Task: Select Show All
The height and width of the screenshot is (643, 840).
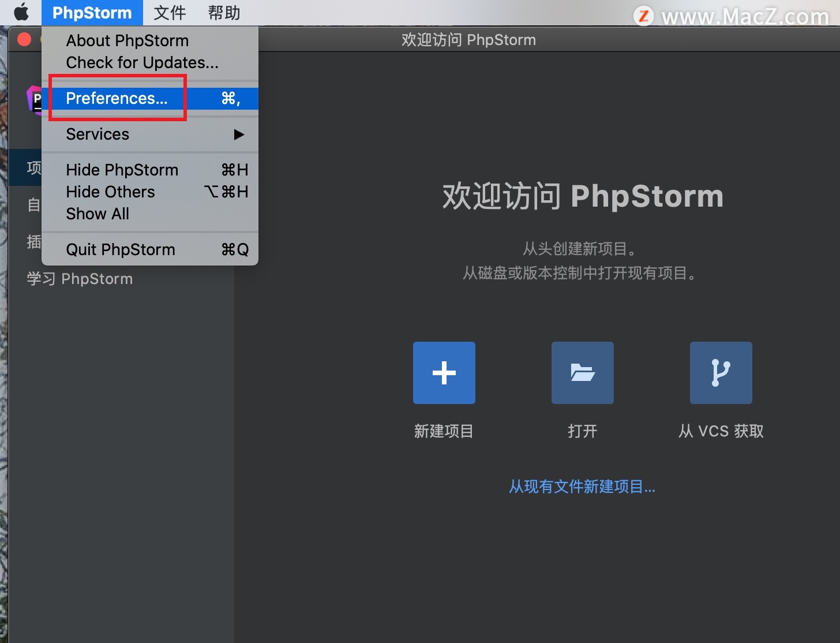Action: coord(150,214)
